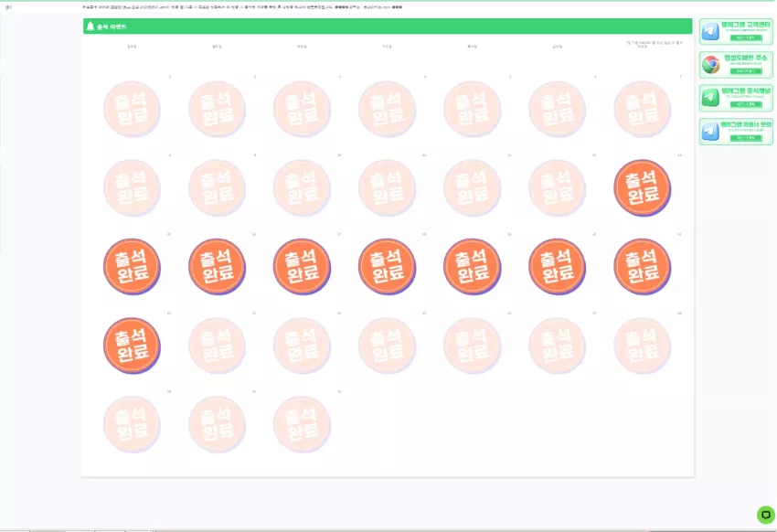Viewport: 777px width, 532px height.
Task: Select the faded attendance stamp for day 6
Action: coord(557,109)
